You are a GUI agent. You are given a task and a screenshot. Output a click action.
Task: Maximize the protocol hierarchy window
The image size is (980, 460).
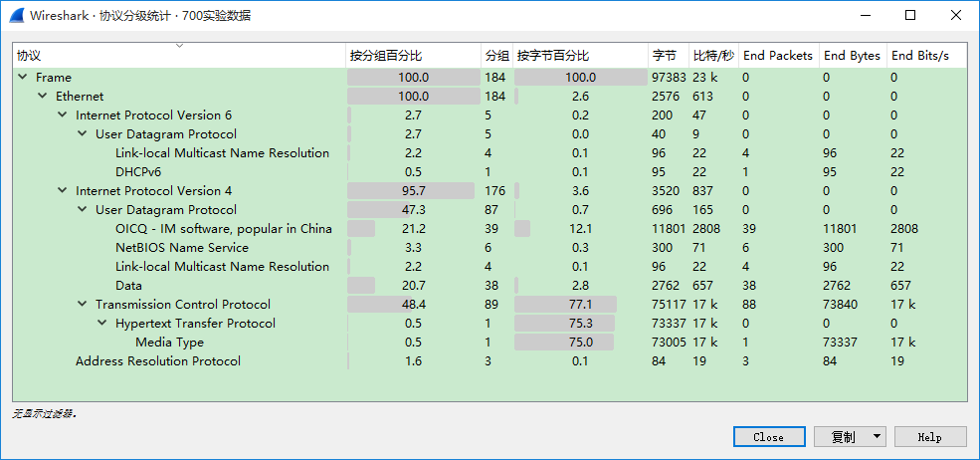click(910, 15)
